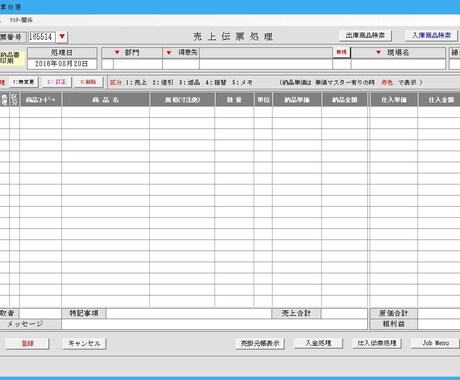This screenshot has height=380, width=460.
Task: Expand the 部門 department selector arrow
Action: coord(117,52)
